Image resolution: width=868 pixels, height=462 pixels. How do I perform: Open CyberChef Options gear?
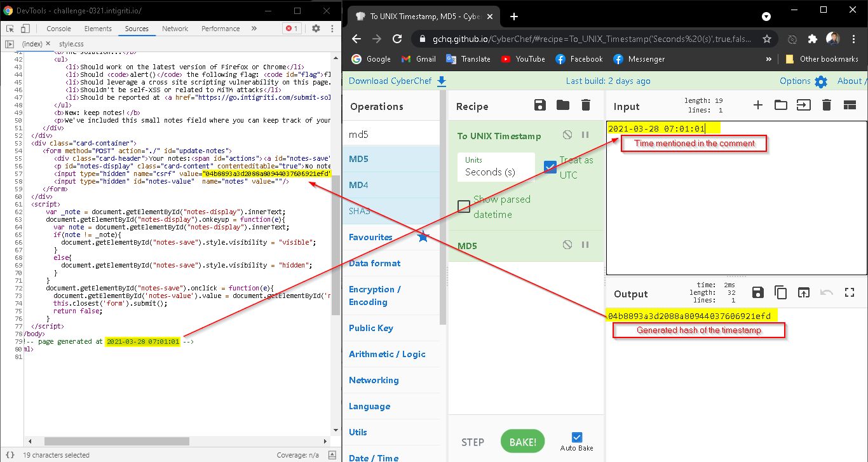[821, 81]
